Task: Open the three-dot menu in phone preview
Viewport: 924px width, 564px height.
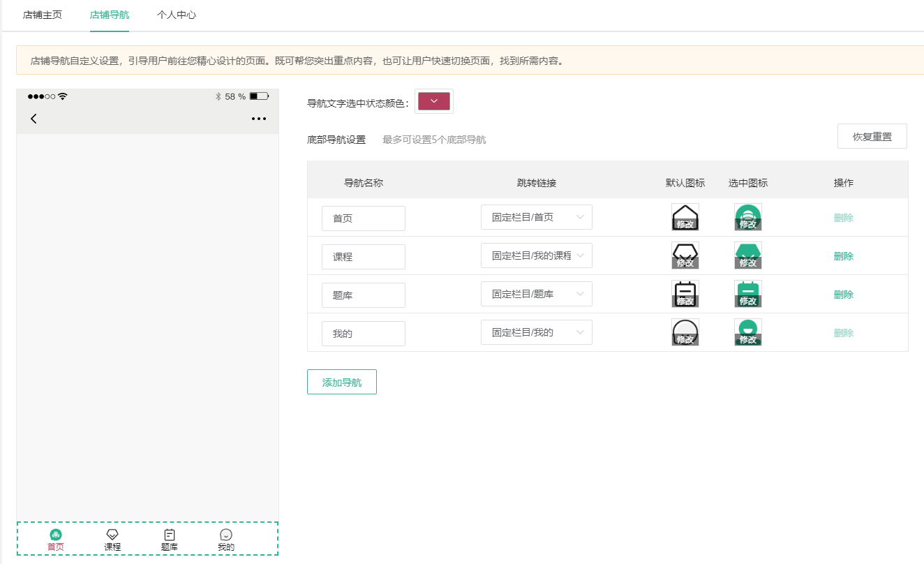Action: tap(259, 119)
